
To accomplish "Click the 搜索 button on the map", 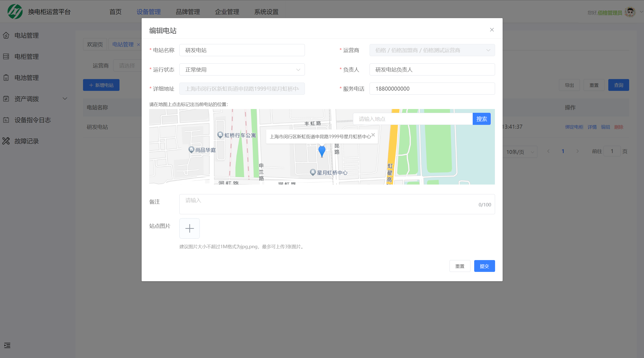I will coord(482,119).
